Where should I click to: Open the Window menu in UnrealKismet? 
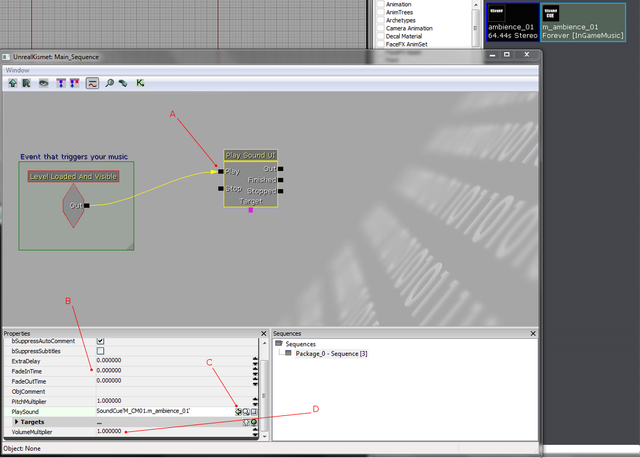click(18, 70)
